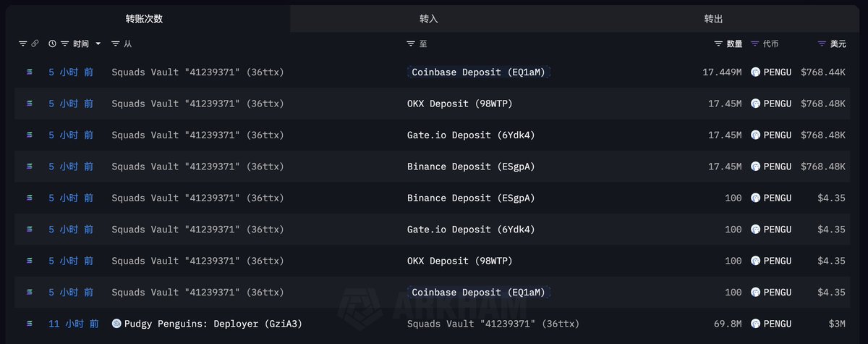Select the 转账次数 tab

[x=144, y=19]
